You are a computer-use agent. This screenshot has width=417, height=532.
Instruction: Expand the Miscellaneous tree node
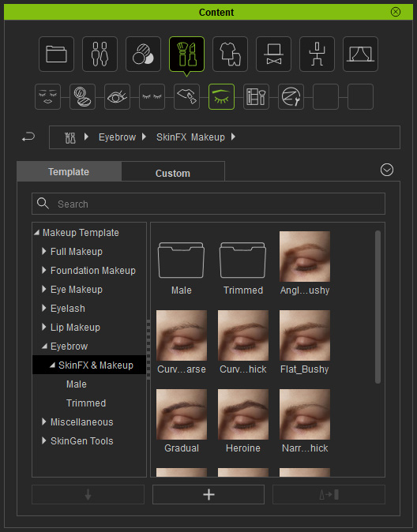[x=43, y=422]
